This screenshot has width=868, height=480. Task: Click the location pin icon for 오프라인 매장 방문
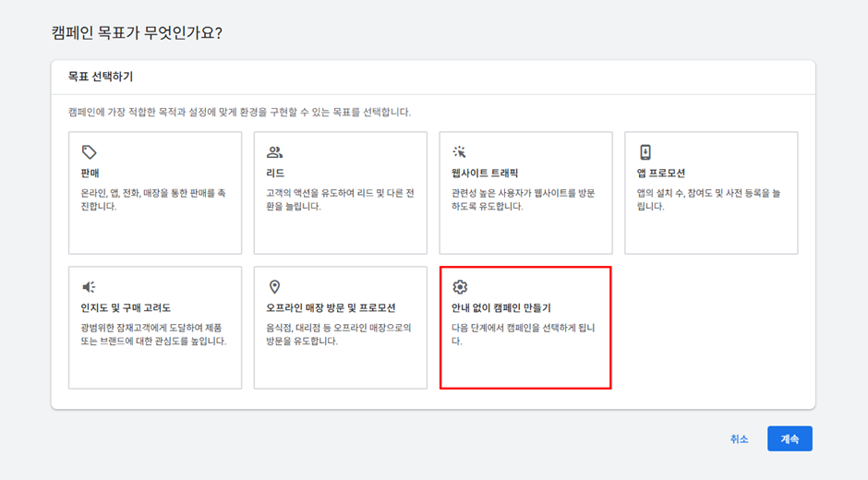[x=274, y=287]
